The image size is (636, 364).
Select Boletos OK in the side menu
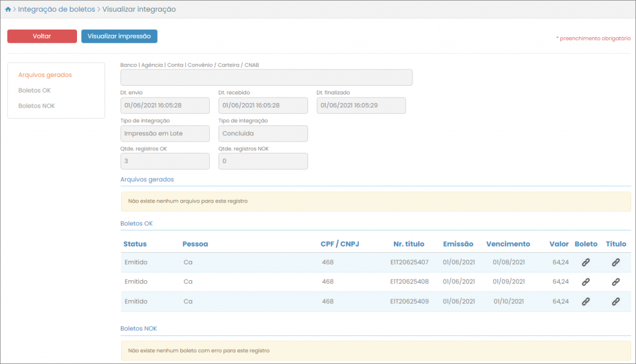(34, 91)
